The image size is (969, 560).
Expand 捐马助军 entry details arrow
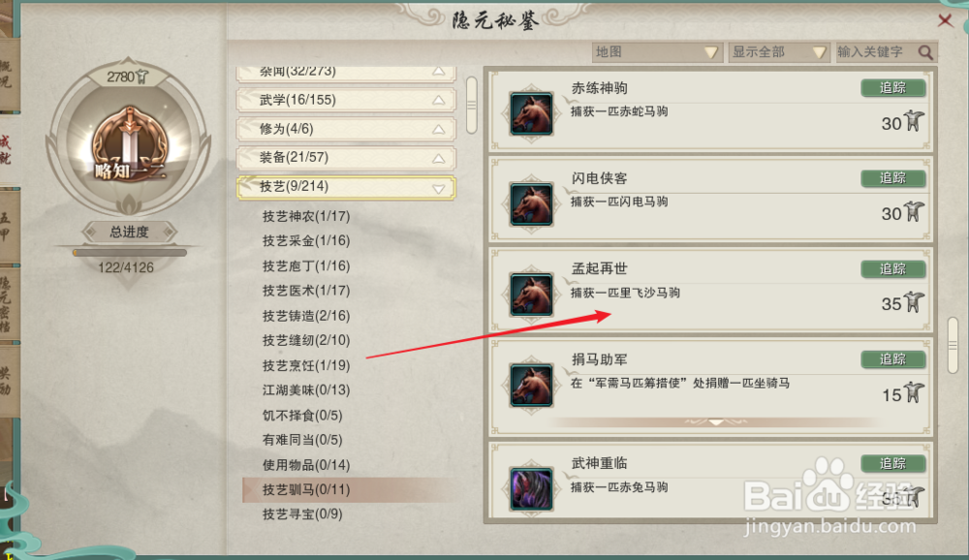716,422
